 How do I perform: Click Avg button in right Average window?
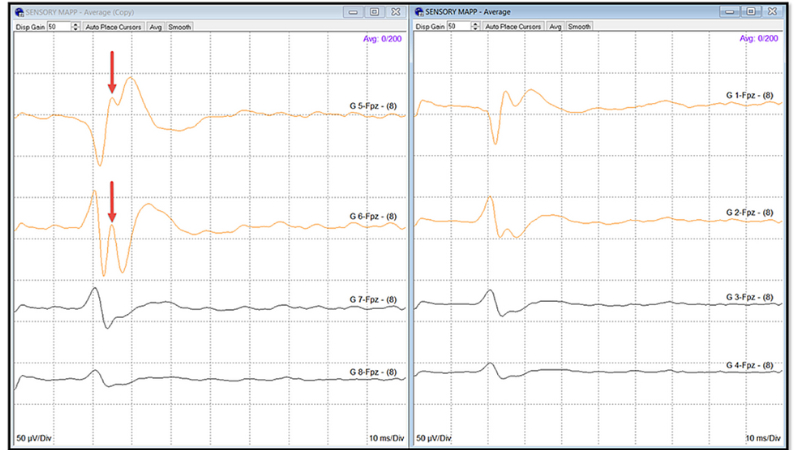(556, 27)
